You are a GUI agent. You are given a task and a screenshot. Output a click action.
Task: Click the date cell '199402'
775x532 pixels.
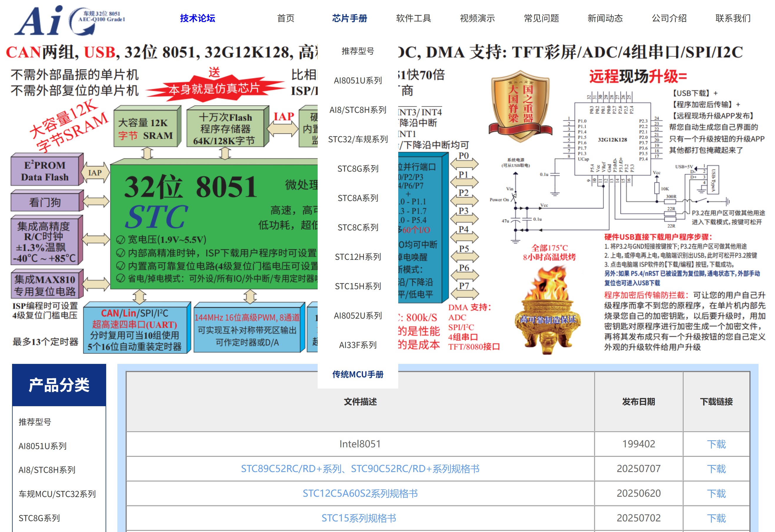pos(638,444)
